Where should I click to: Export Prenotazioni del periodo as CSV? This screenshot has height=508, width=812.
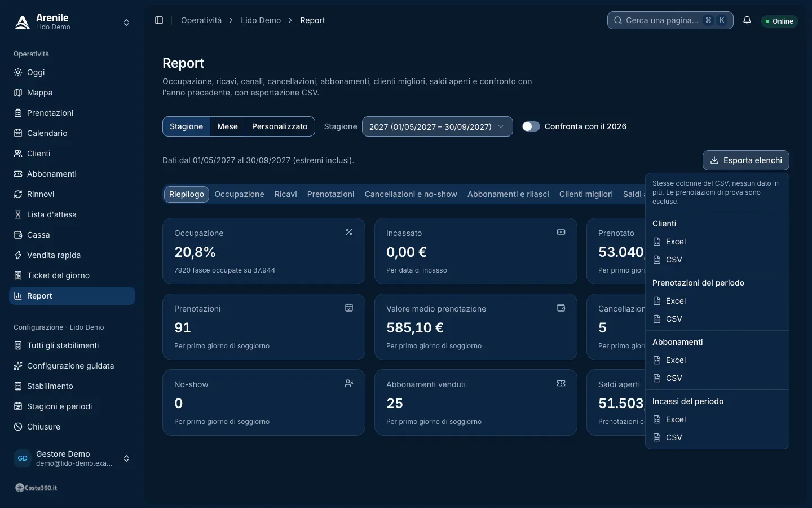(717, 319)
